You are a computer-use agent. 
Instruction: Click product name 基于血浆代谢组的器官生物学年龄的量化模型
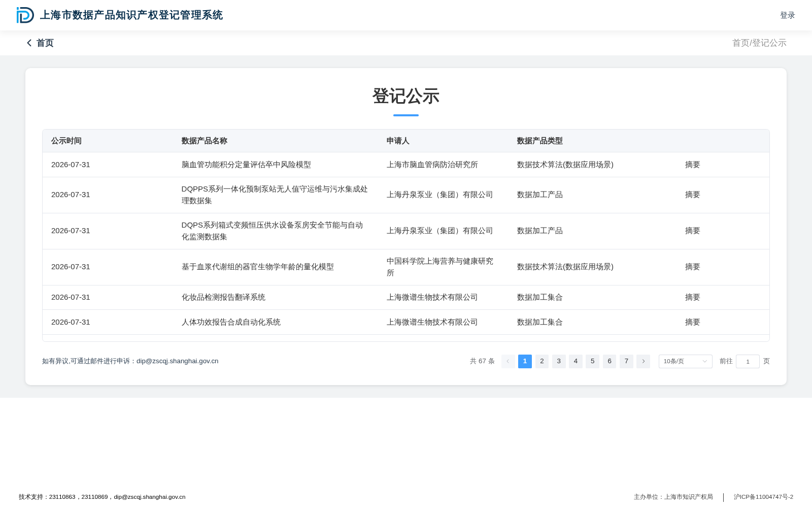click(x=258, y=267)
